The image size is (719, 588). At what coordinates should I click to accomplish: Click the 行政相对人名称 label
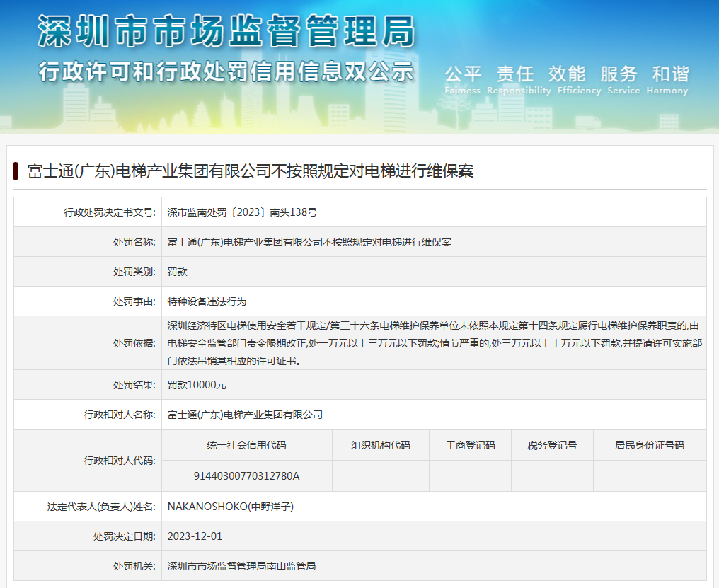point(120,415)
